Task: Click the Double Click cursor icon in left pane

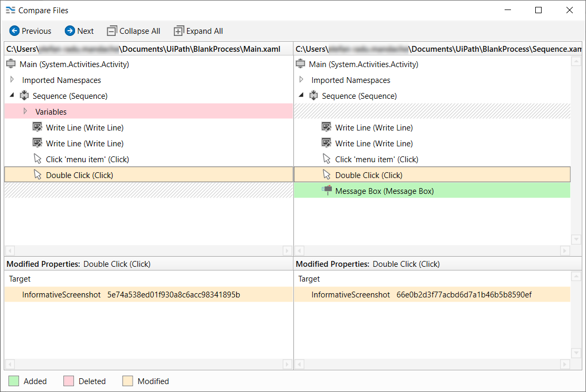Action: (37, 174)
